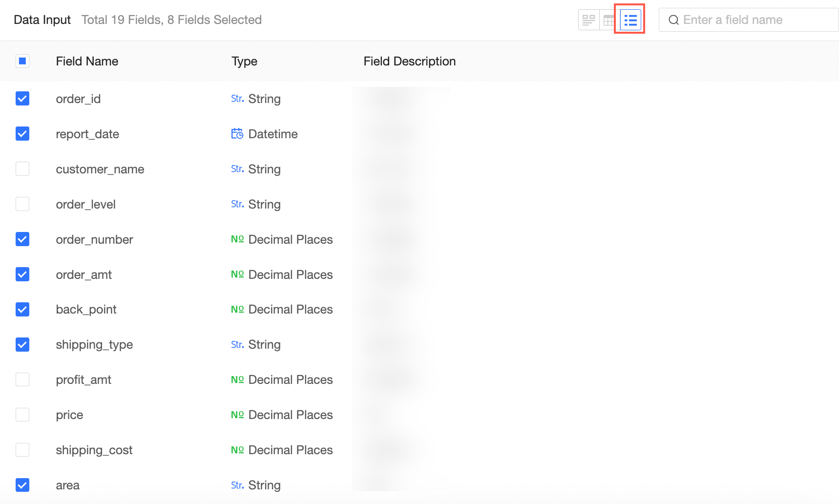Screen dimensions: 839x504
Task: Click the No. type icon for price
Action: [x=237, y=415]
